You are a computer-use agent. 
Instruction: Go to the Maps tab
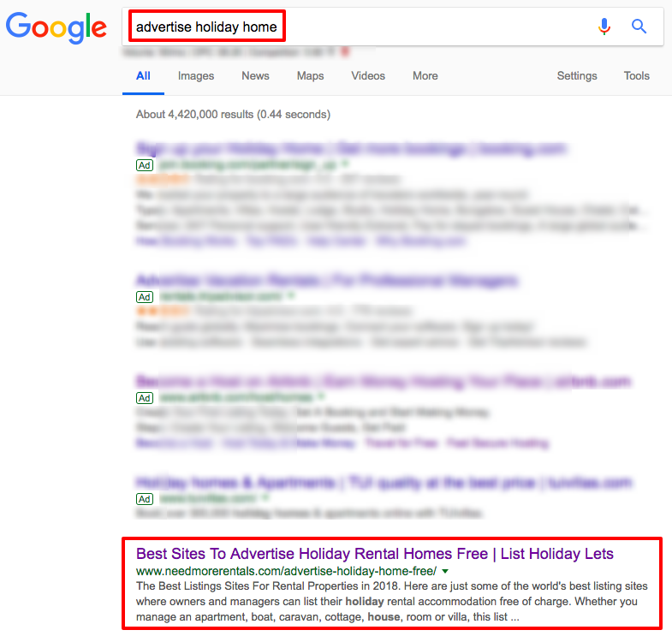(310, 76)
